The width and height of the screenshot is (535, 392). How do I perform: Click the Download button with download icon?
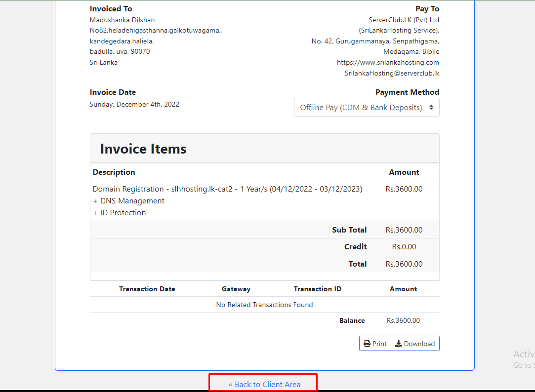pyautogui.click(x=415, y=344)
